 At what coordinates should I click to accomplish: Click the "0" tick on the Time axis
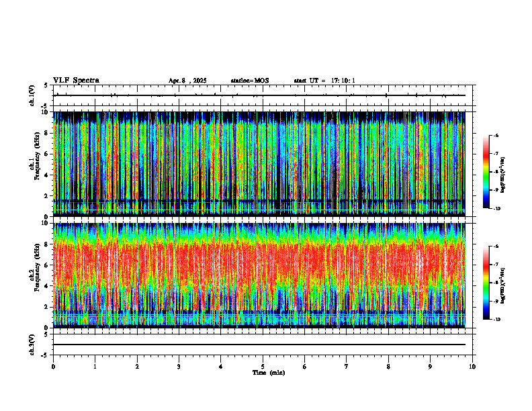53,367
